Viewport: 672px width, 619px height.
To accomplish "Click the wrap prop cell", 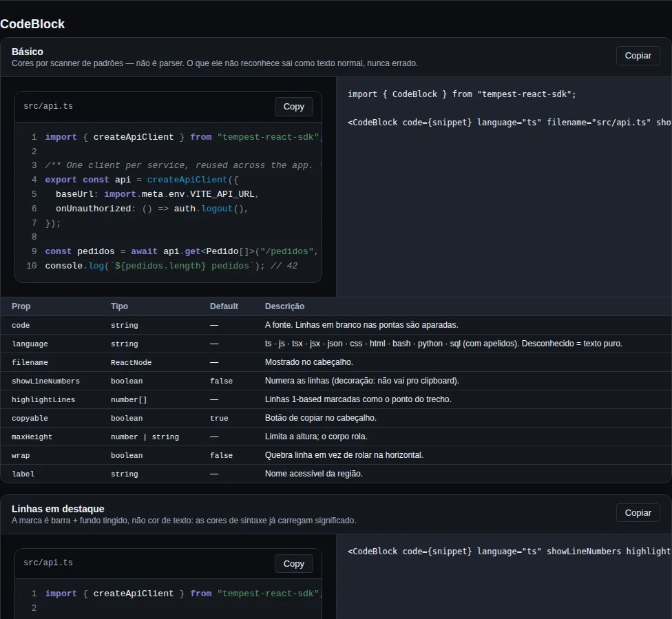I will [21, 455].
